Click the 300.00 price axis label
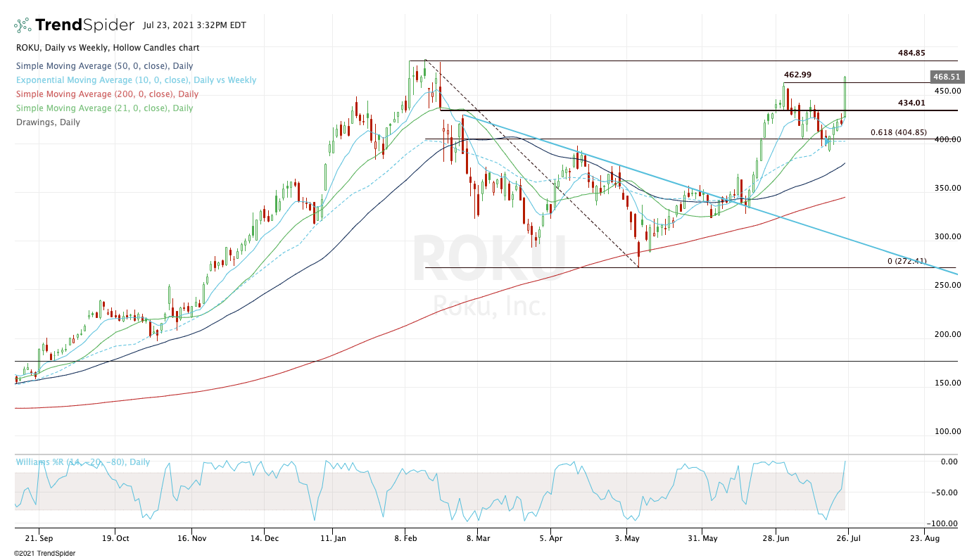The width and height of the screenshot is (979, 560). pyautogui.click(x=947, y=236)
